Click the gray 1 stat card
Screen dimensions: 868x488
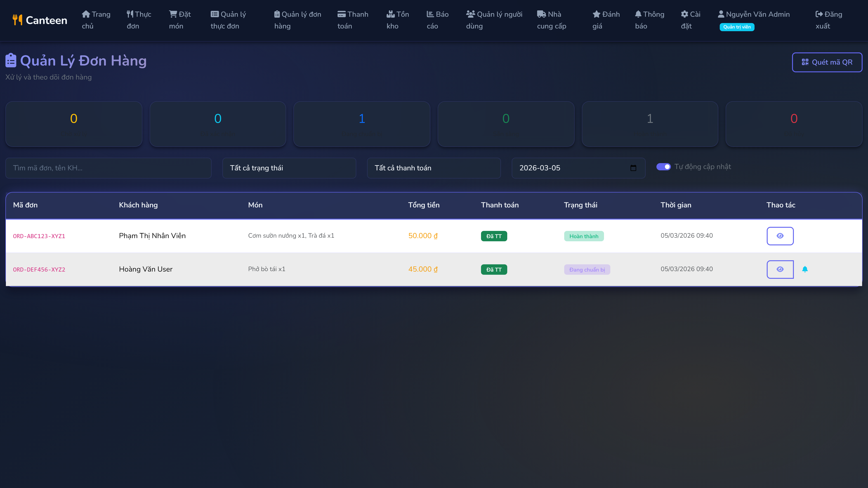click(x=650, y=124)
